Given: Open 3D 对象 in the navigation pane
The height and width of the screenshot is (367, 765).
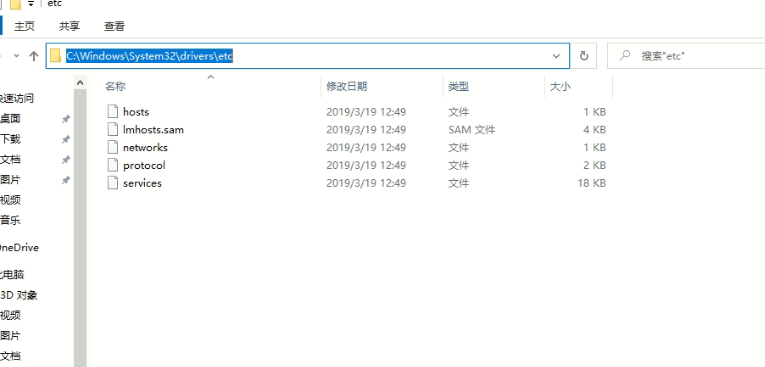Looking at the screenshot, I should pos(19,295).
